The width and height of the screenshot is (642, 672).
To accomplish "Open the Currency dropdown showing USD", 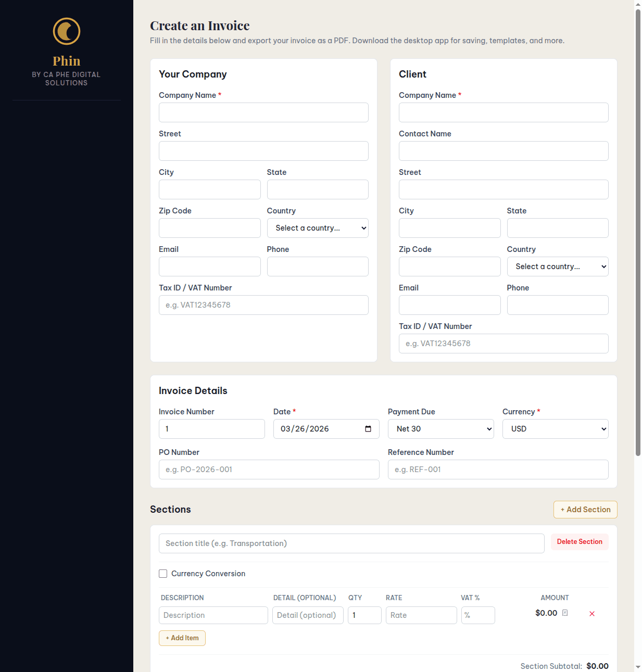I will coord(555,428).
